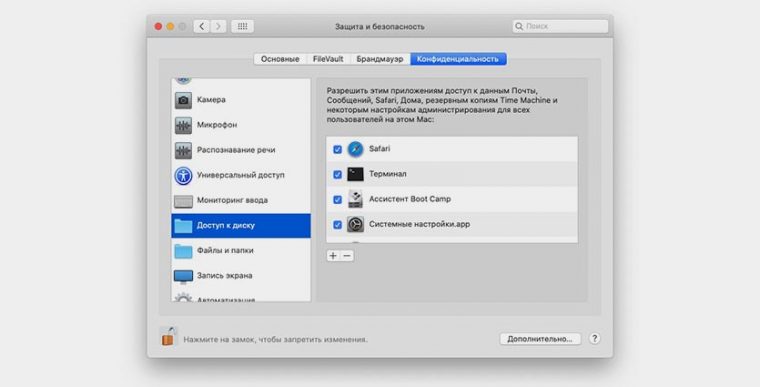Click the Terminal app icon
Viewport: 760px width, 387px height.
355,174
